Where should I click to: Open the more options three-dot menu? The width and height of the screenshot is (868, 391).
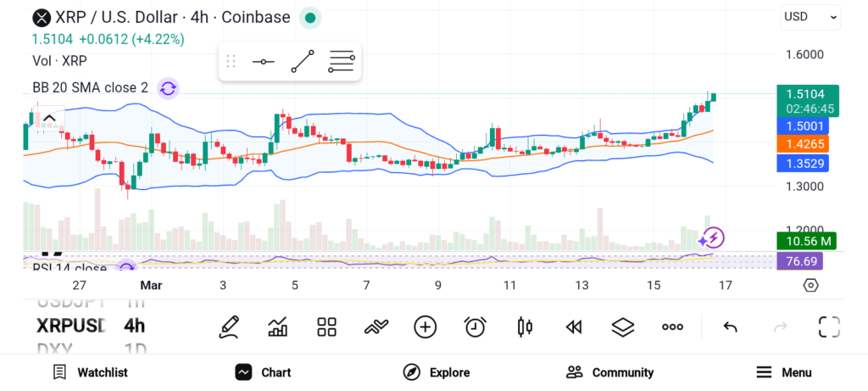point(673,327)
